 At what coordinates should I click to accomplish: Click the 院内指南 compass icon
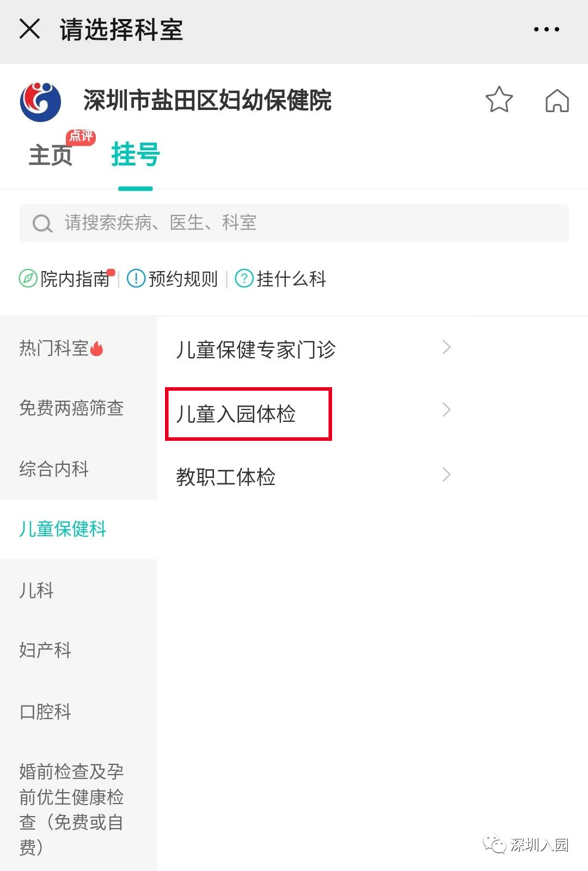[x=27, y=279]
